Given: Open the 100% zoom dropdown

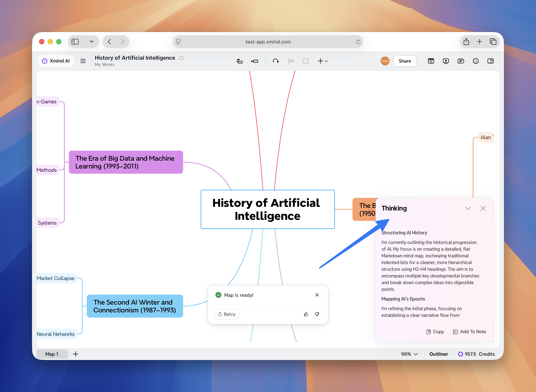Looking at the screenshot, I should pos(409,354).
